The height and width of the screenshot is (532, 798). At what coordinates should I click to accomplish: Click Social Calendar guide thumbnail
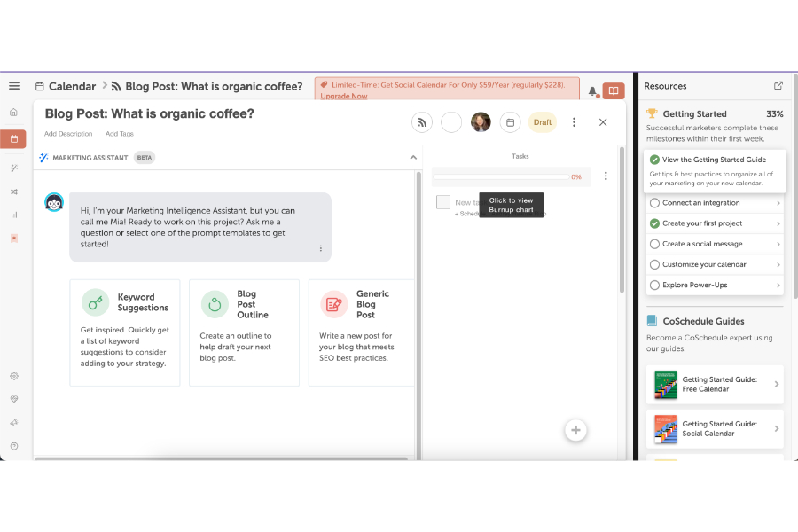tap(666, 428)
